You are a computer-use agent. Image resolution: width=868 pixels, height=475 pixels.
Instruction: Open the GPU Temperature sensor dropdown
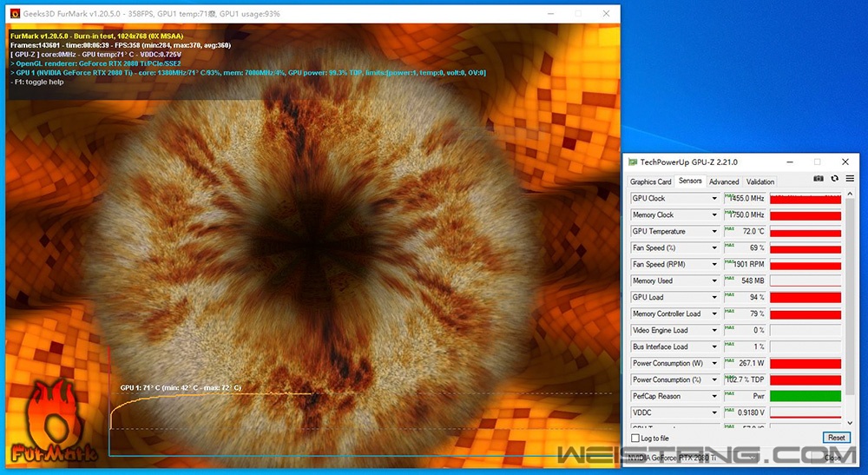(714, 232)
